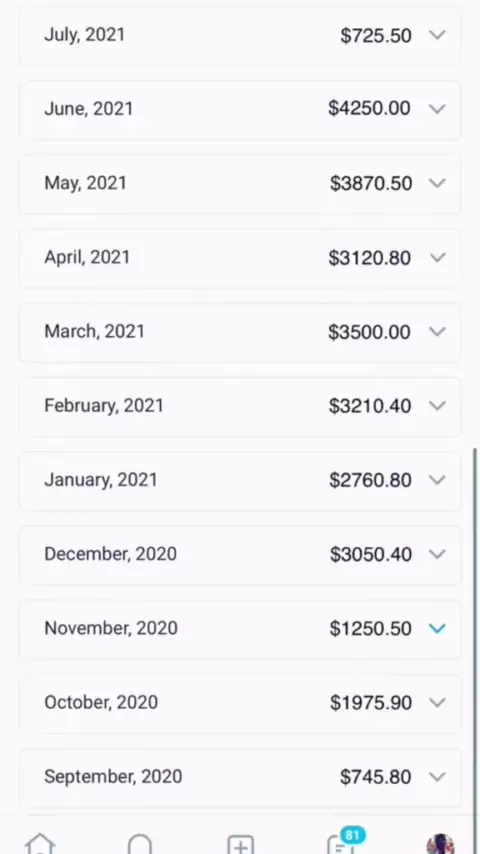
Task: Expand the September, 2020 chevron
Action: click(x=438, y=776)
